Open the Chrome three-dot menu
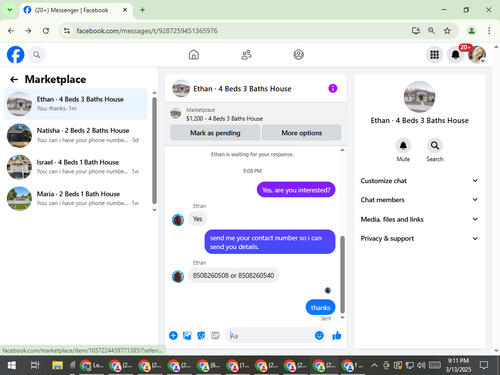The height and width of the screenshot is (375, 500). pyautogui.click(x=489, y=31)
